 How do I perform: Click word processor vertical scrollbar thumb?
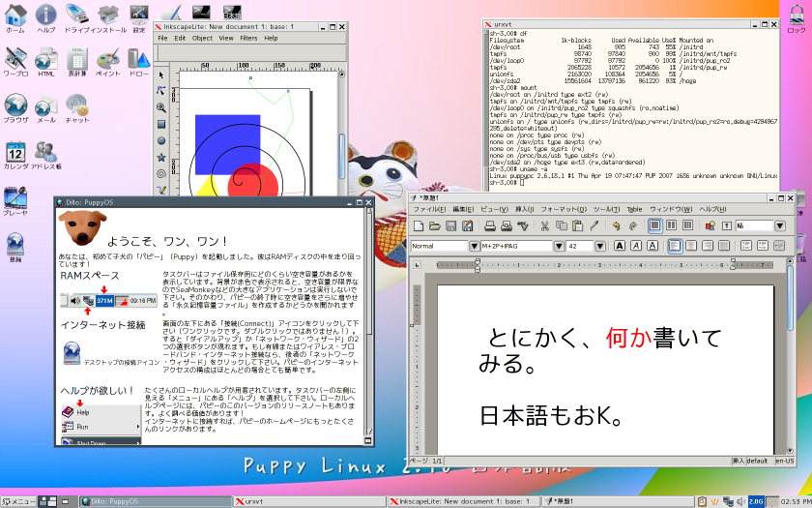(x=790, y=298)
